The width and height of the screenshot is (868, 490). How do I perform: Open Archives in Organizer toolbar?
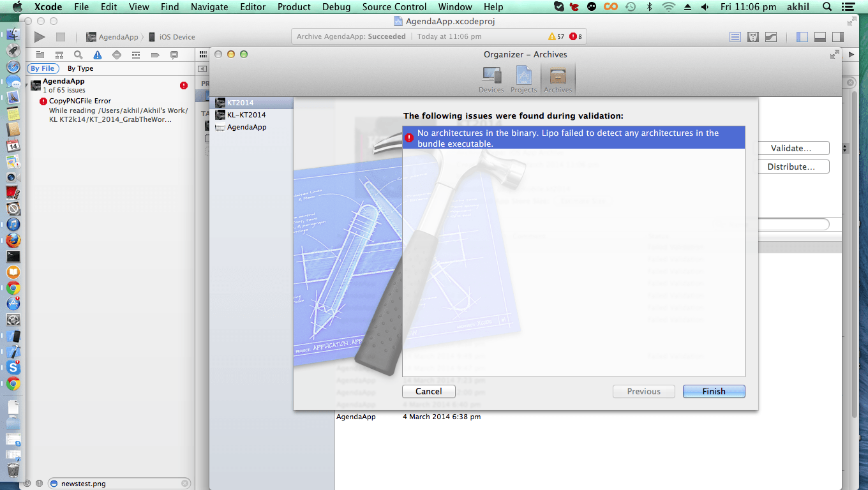[x=558, y=80]
